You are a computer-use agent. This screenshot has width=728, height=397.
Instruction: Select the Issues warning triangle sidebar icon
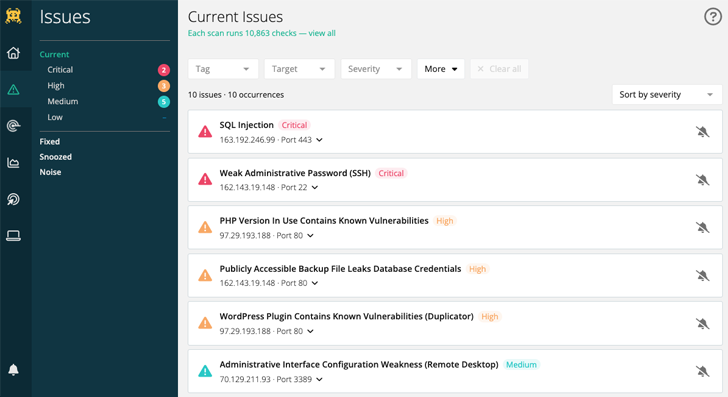(13, 90)
